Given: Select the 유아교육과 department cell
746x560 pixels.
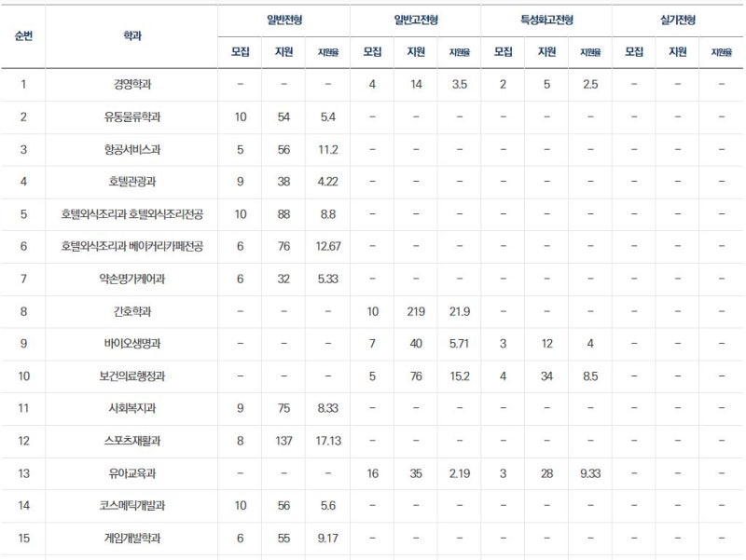Looking at the screenshot, I should [131, 473].
